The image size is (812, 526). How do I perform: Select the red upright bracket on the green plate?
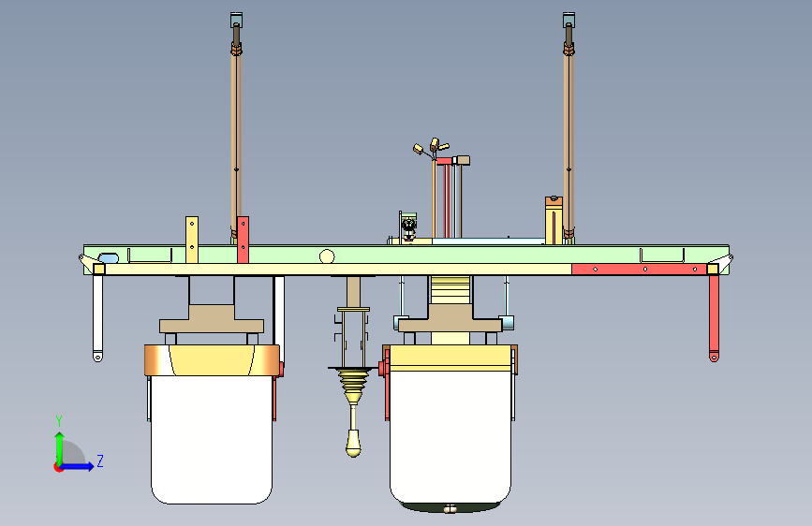(243, 240)
